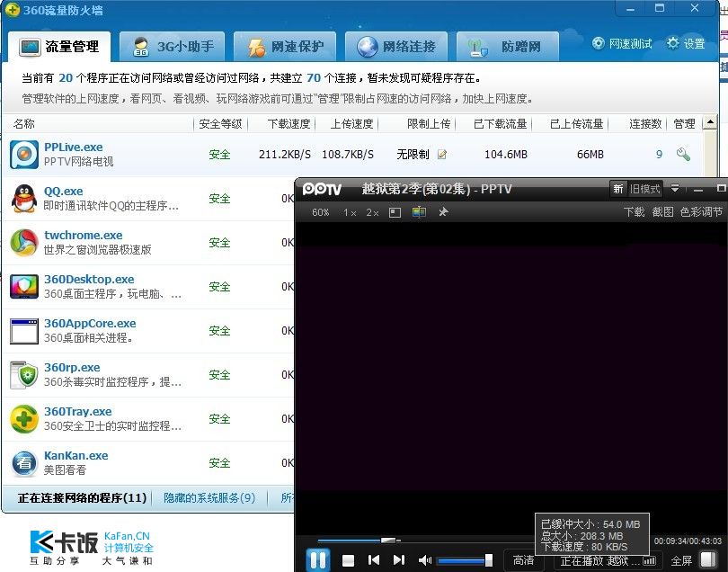Sort by 安全等级 column header

click(221, 124)
